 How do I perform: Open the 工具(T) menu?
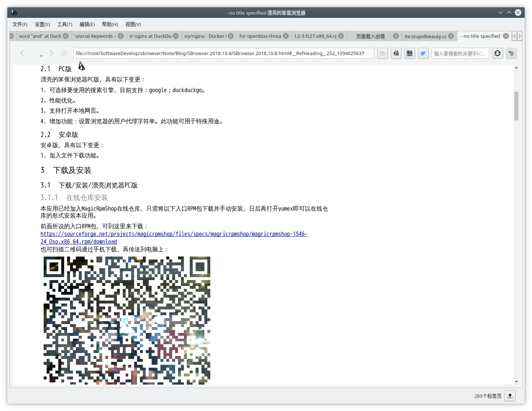pyautogui.click(x=65, y=24)
